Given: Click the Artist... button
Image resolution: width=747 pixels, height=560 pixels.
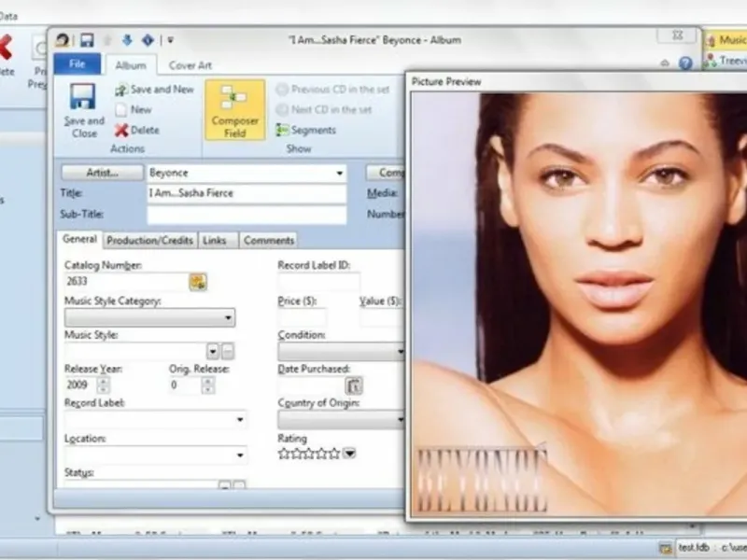Looking at the screenshot, I should (x=102, y=173).
